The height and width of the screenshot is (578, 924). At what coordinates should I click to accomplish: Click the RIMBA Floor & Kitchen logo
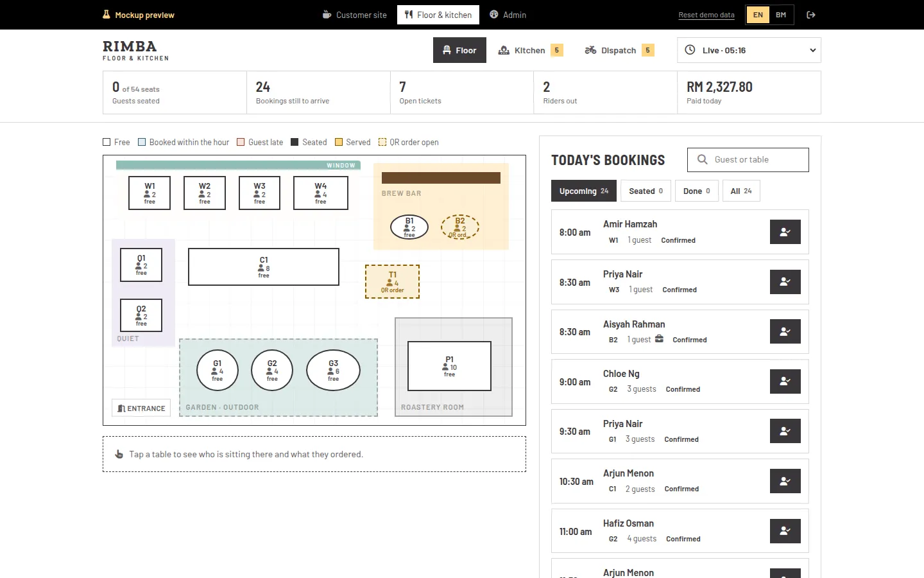click(135, 50)
